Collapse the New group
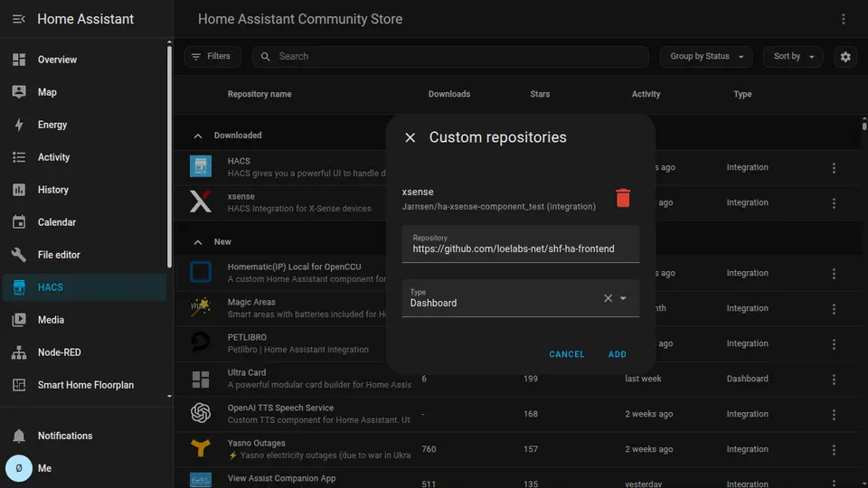868x488 pixels. coord(198,242)
